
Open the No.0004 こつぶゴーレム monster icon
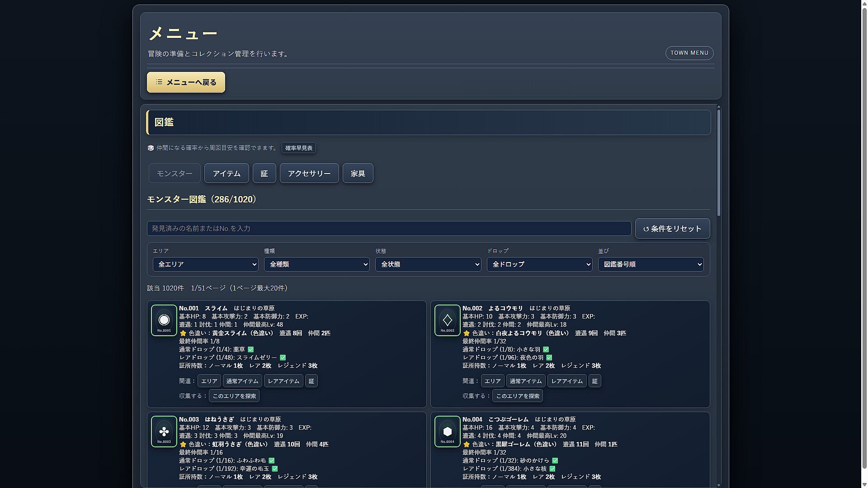[447, 432]
